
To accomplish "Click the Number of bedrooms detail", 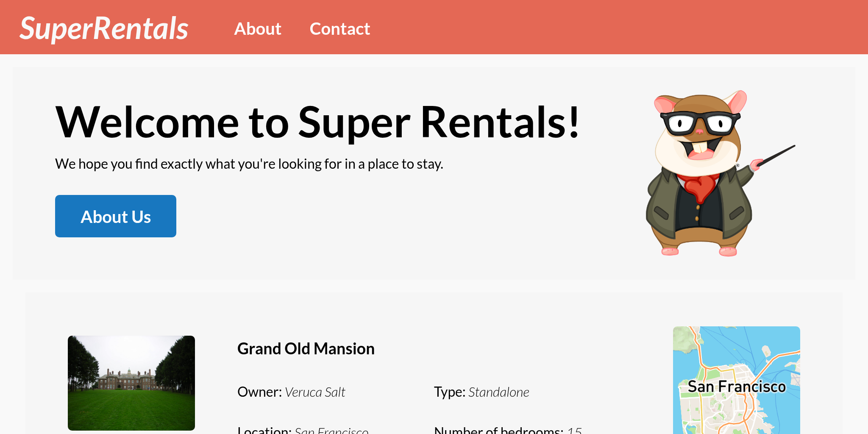I will pos(508,430).
